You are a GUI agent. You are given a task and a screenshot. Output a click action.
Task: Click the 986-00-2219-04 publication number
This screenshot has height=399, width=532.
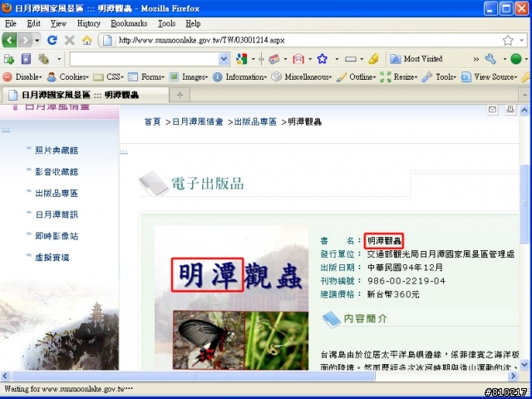pos(406,281)
